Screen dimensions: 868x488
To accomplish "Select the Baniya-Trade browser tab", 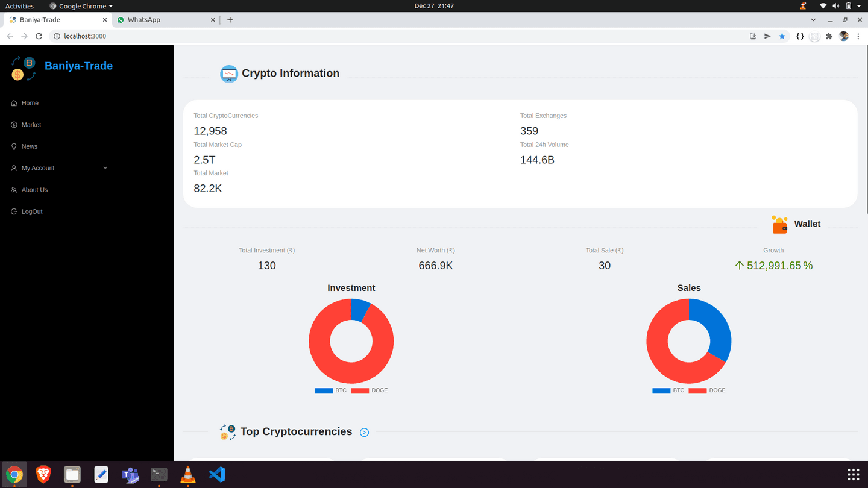I will [58, 20].
